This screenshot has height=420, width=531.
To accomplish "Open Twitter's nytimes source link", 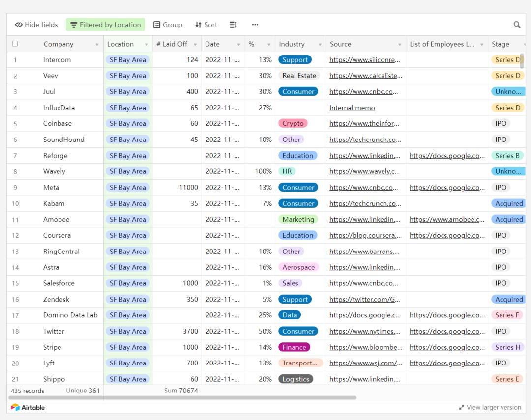I will point(365,331).
